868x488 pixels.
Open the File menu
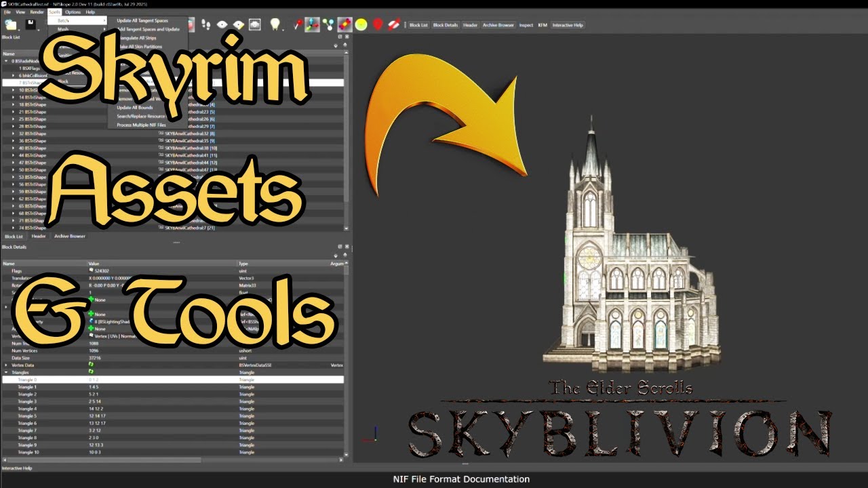coord(7,12)
